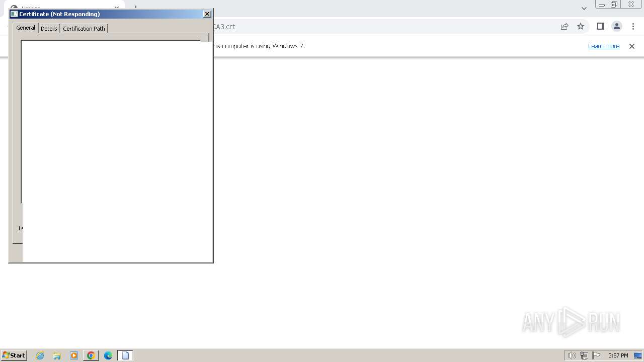The width and height of the screenshot is (644, 362).
Task: Click the Certificate dialog title bar icon
Action: 14,14
